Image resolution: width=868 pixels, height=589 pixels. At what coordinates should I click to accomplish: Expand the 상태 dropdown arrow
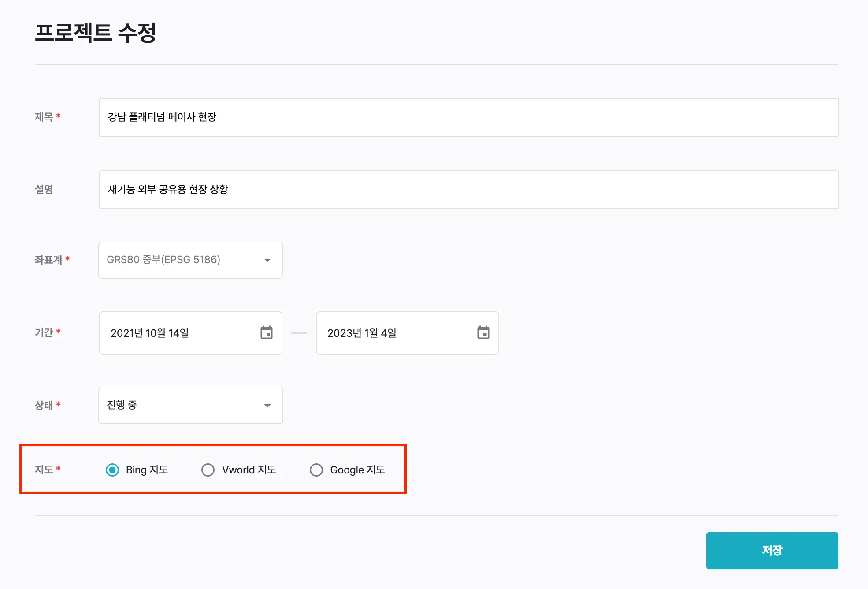pyautogui.click(x=267, y=406)
